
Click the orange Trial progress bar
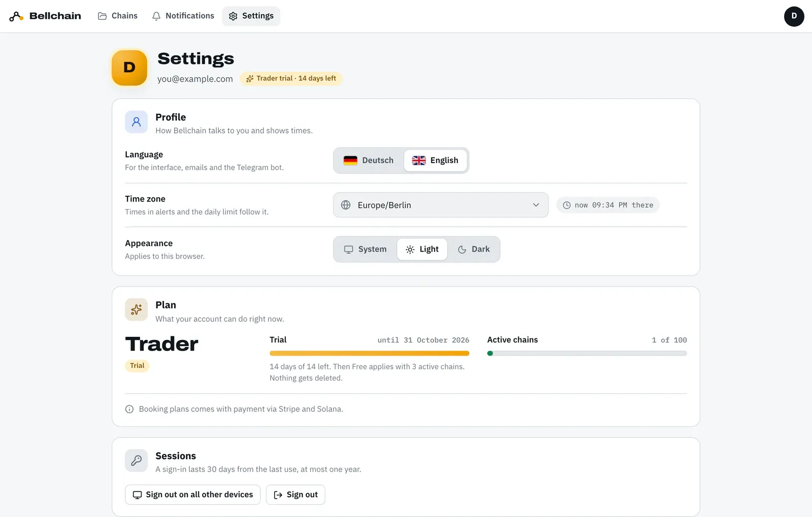[x=369, y=353]
